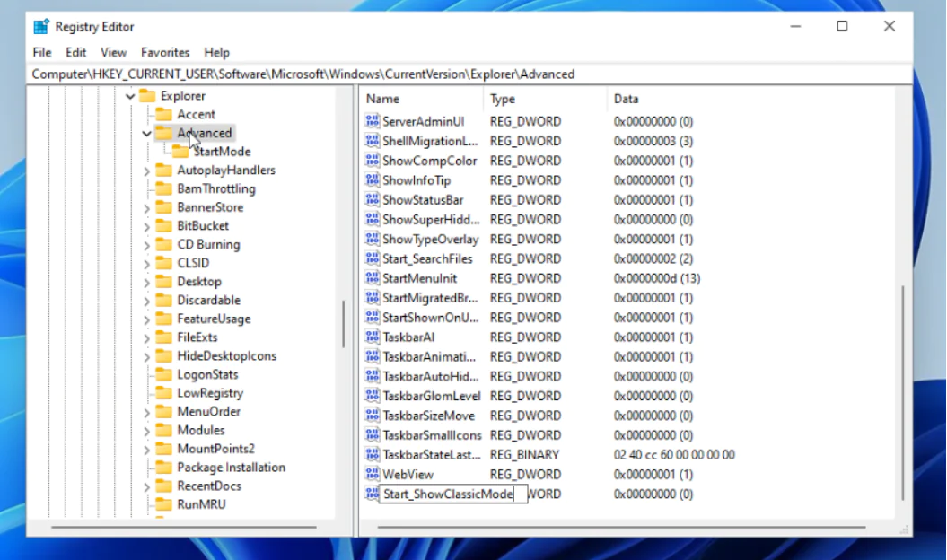Open the Favorites menu
This screenshot has width=947, height=560.
tap(165, 52)
